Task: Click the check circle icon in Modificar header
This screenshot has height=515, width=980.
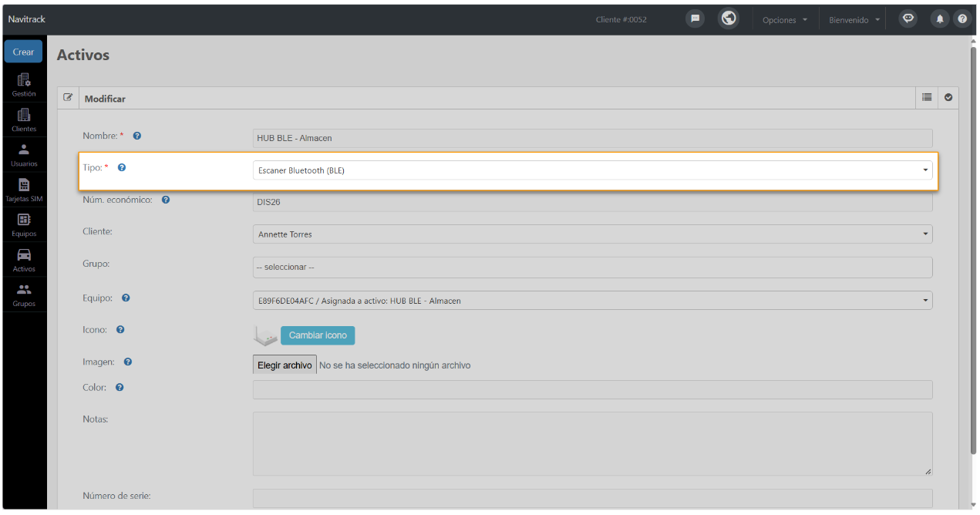Action: point(948,98)
